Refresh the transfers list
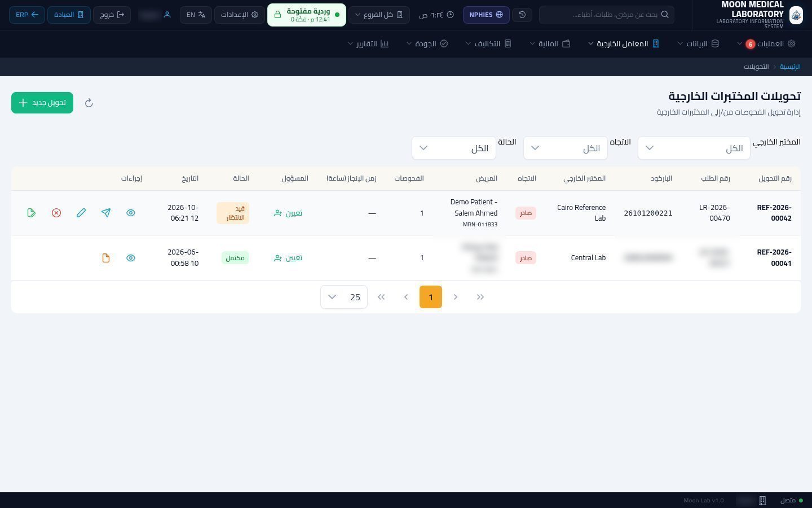This screenshot has width=812, height=508. (89, 103)
